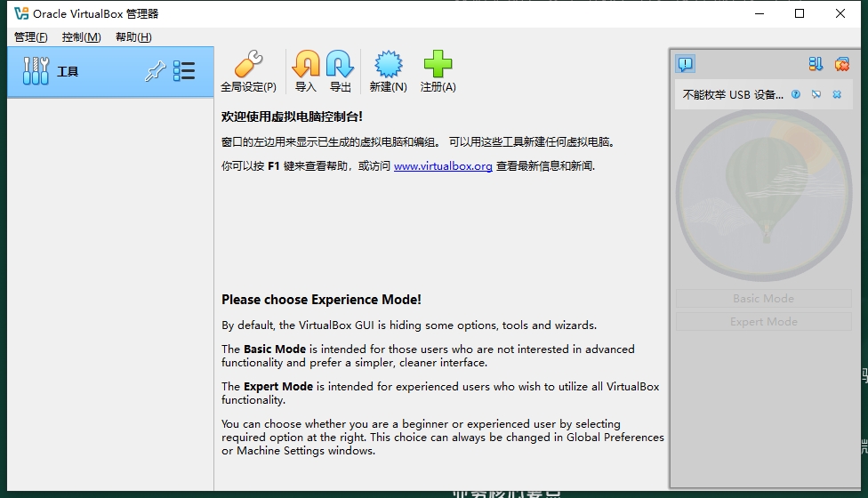Open the 帮助(H) menu
Screen dimensions: 868x498
point(133,37)
